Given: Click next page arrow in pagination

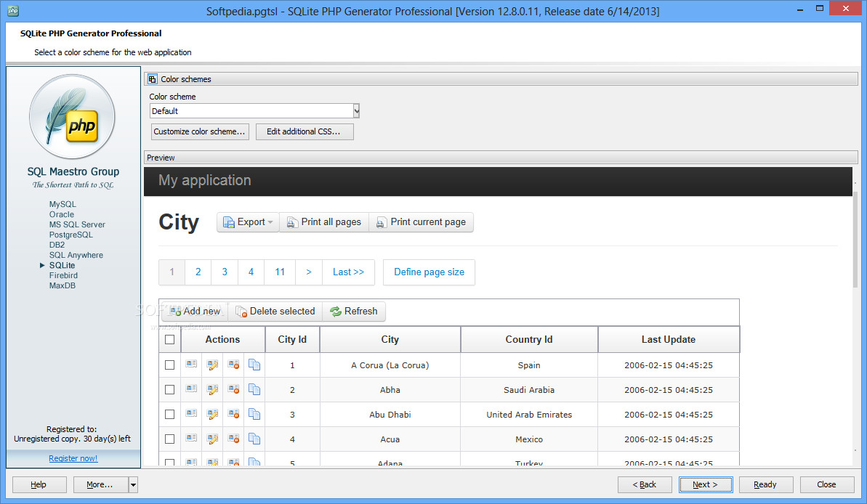Looking at the screenshot, I should tap(309, 272).
